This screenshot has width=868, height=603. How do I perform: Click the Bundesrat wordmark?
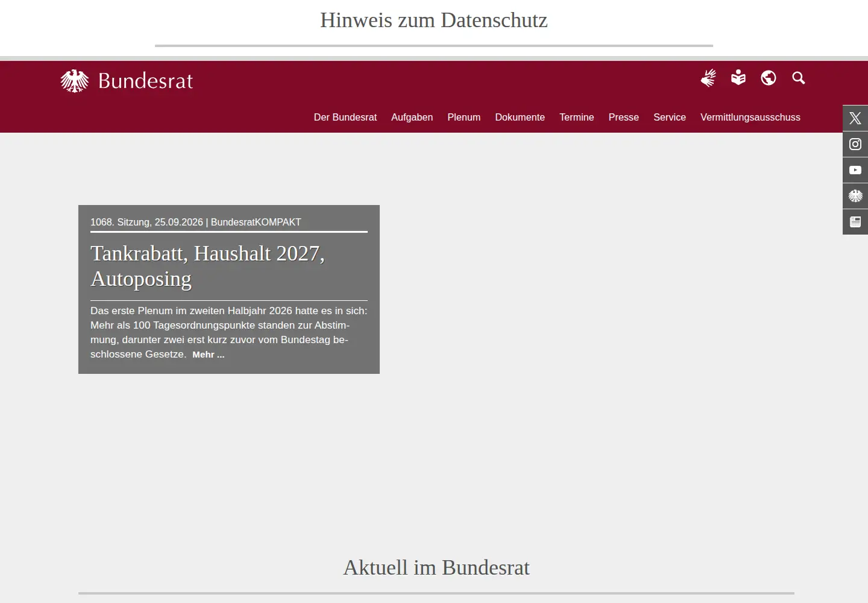[x=145, y=81]
